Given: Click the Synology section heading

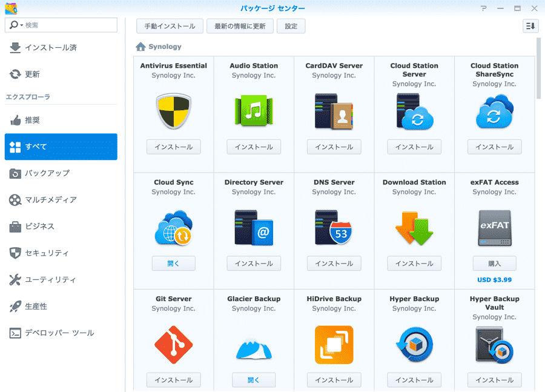Looking at the screenshot, I should tap(165, 47).
